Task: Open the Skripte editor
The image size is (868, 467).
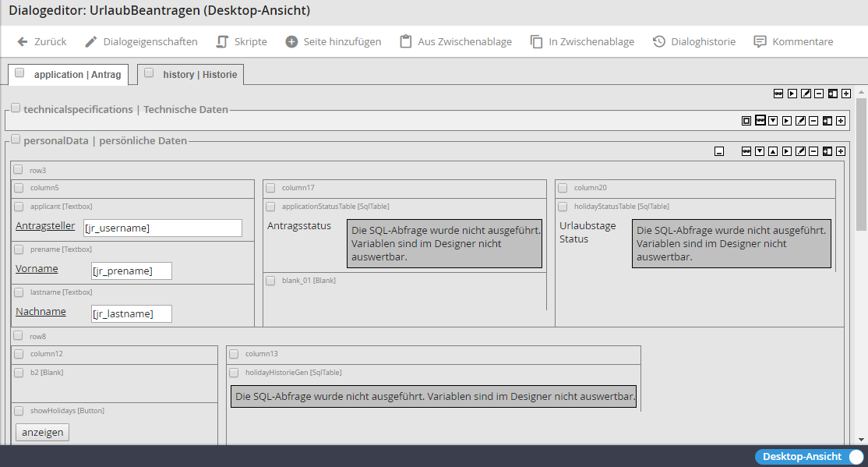Action: click(242, 41)
